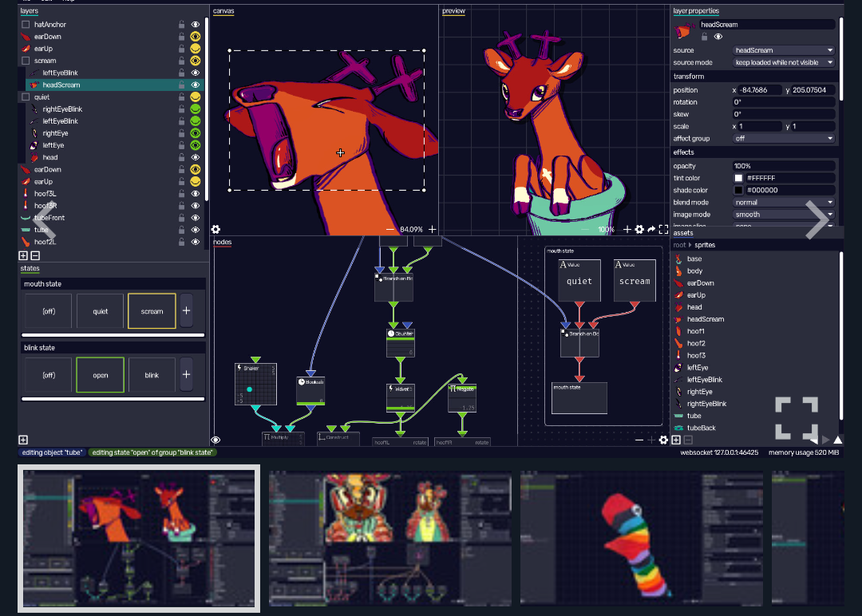Viewport: 862px width, 616px height.
Task: Toggle the eye on the selected headScream layer row
Action: pos(196,85)
